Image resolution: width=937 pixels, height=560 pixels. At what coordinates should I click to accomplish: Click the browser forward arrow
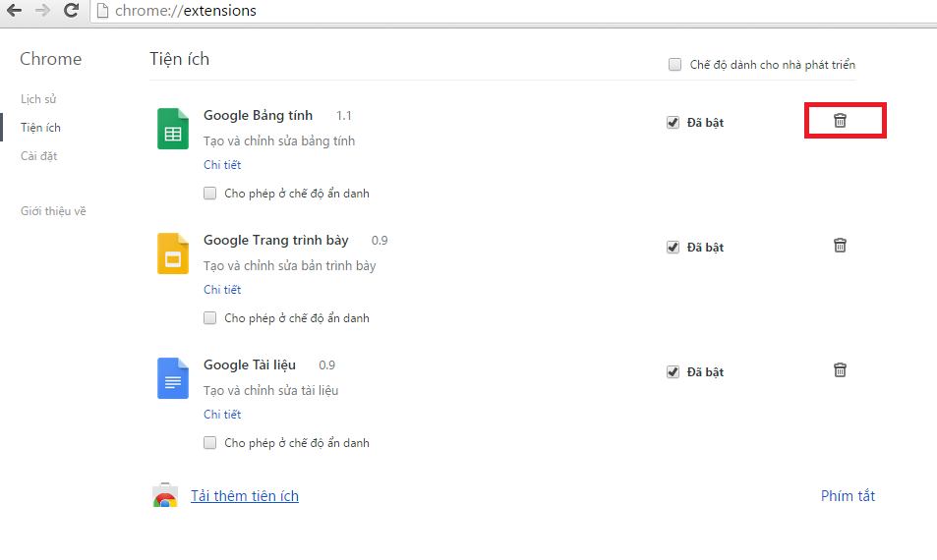42,10
